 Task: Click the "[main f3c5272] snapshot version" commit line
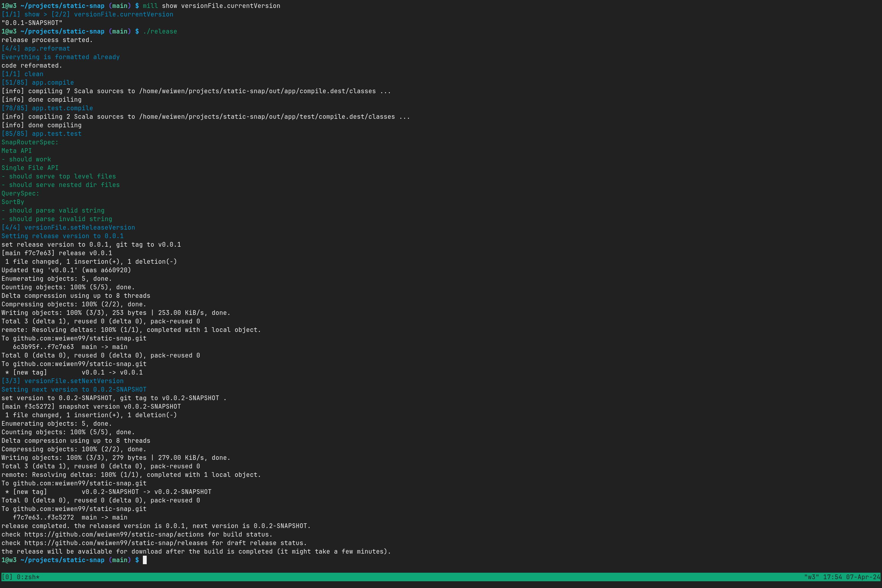click(91, 407)
